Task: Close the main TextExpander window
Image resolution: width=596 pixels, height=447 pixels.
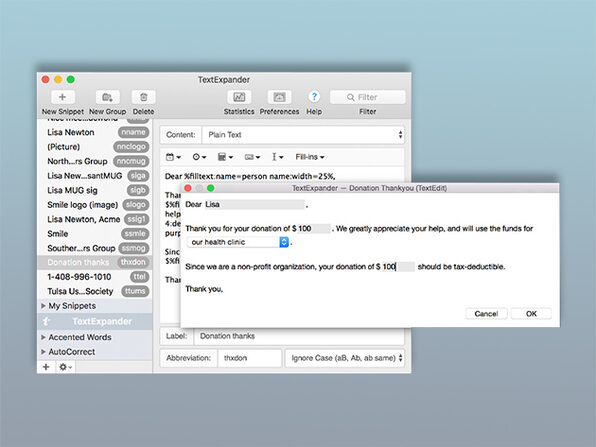Action: 46,79
